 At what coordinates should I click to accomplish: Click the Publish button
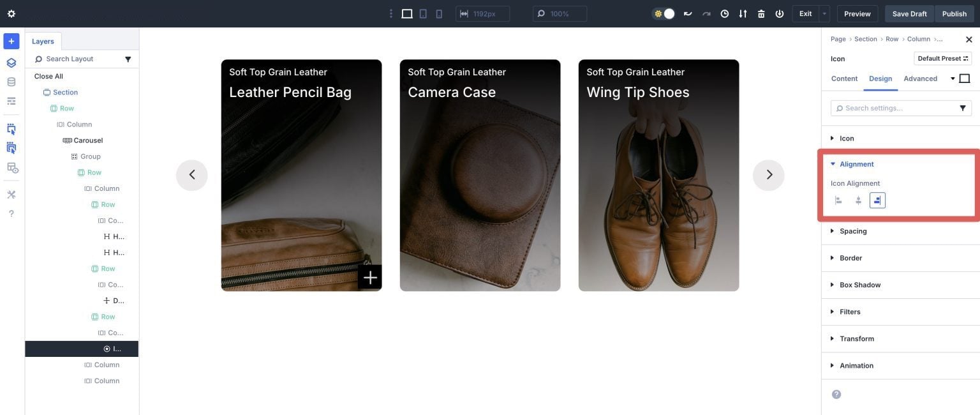tap(953, 13)
